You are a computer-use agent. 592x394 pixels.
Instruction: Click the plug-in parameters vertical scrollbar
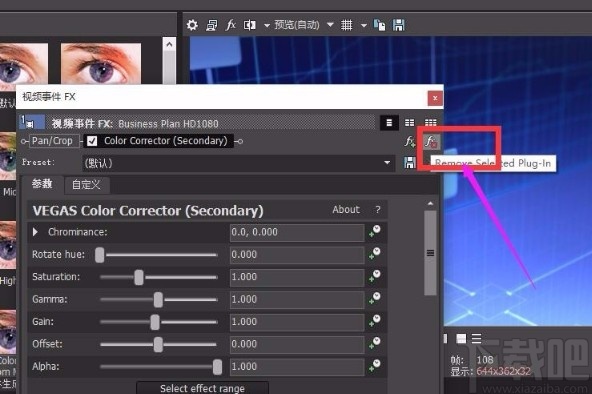(430, 253)
